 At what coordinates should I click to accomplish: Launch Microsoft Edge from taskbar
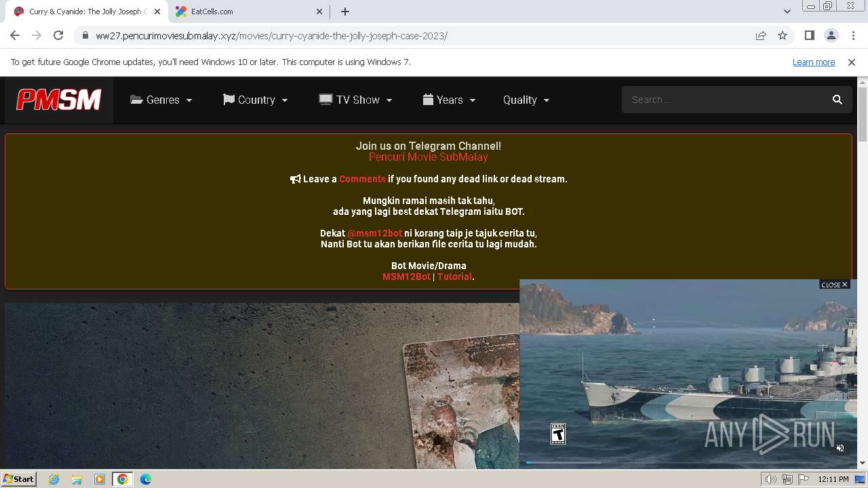146,479
